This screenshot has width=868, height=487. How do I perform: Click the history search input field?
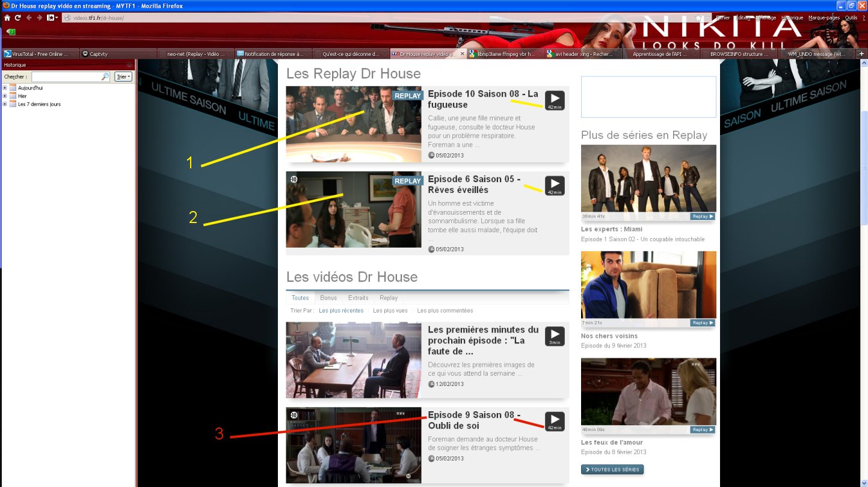66,77
